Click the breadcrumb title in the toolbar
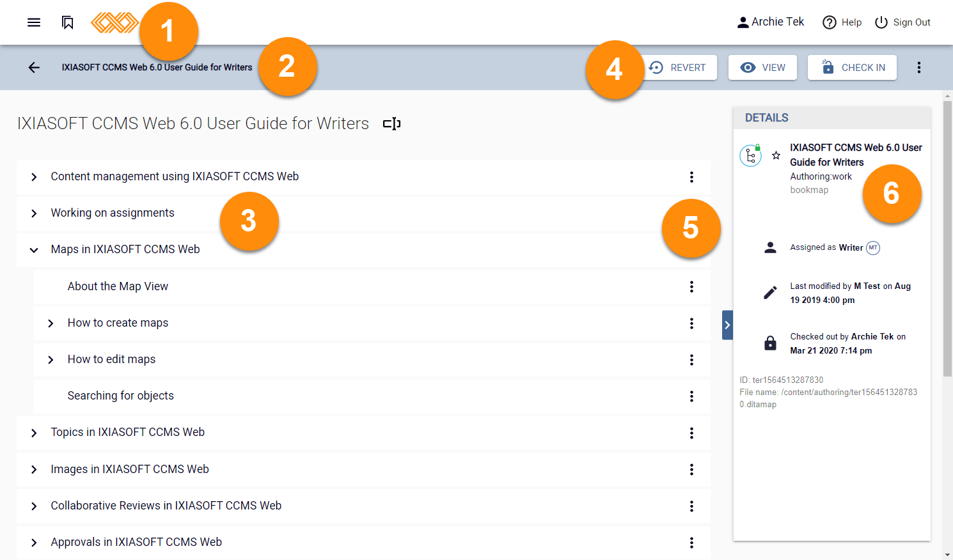The height and width of the screenshot is (560, 953). click(x=157, y=67)
